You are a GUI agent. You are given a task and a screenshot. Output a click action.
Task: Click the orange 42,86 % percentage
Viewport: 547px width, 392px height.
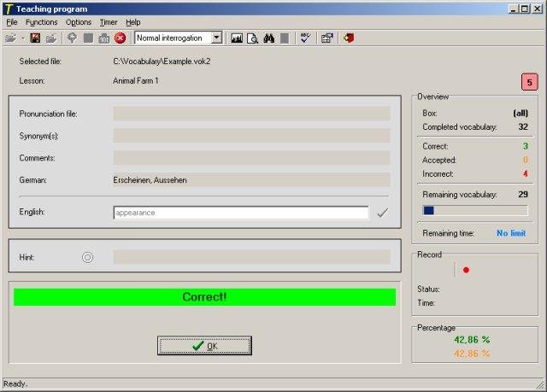pos(472,354)
